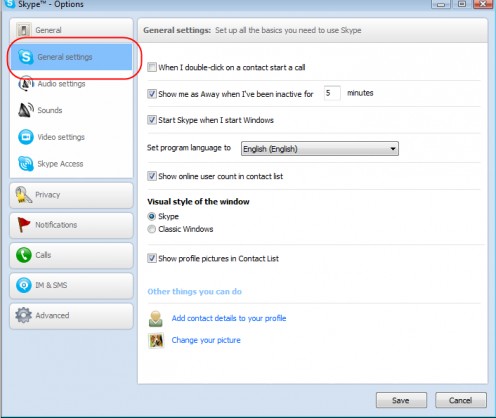Viewport: 496px width, 418px height.
Task: Click the profile picture thumbnail icon
Action: [156, 341]
